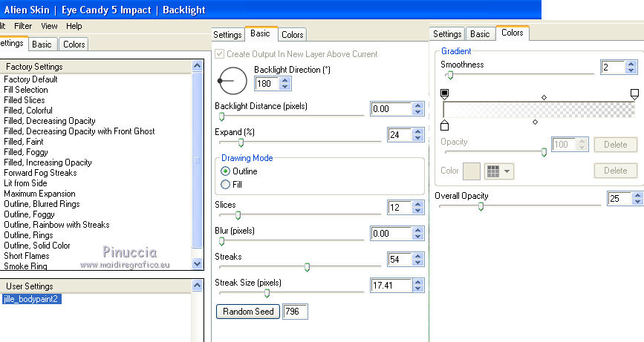Click the Factory Settings scrollbar thumb
The height and width of the screenshot is (342, 644).
(x=197, y=160)
